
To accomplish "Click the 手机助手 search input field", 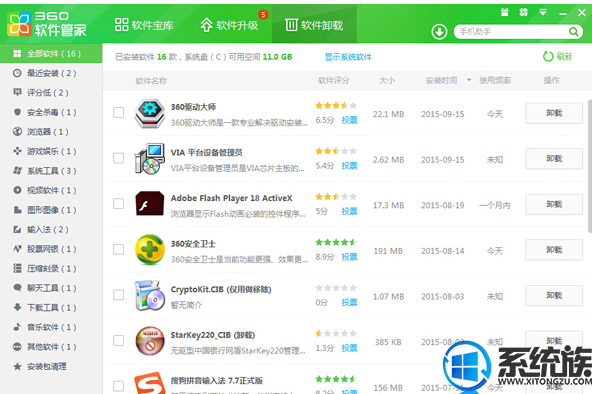I will tap(512, 32).
